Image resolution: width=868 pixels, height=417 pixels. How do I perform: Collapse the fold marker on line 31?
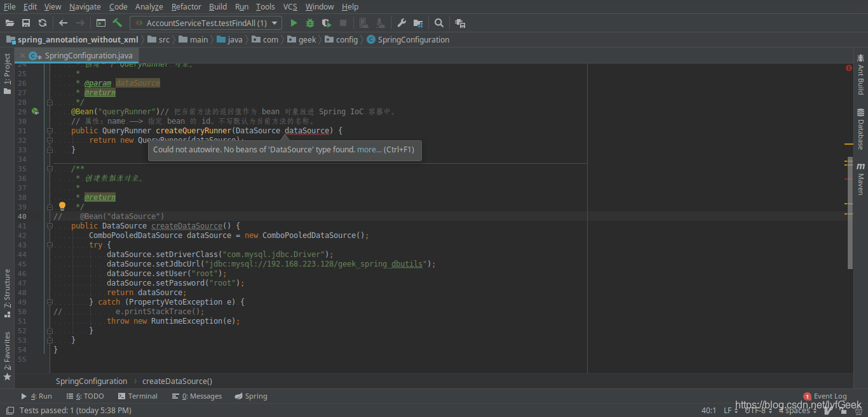[x=50, y=131]
